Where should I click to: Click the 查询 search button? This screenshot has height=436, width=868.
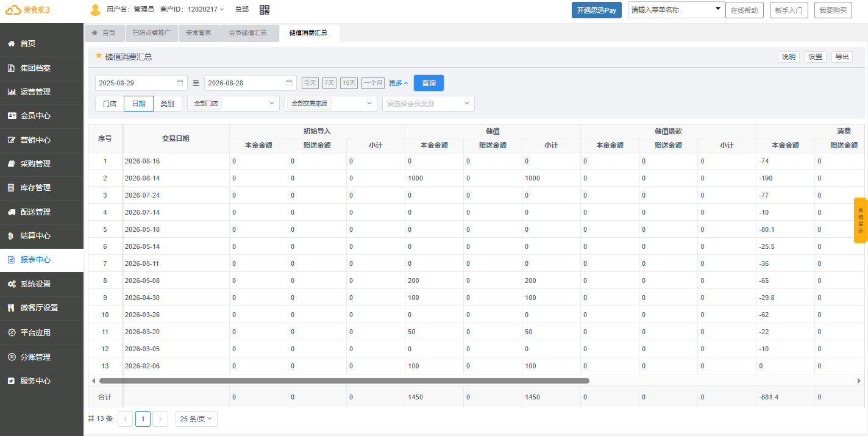pos(429,83)
